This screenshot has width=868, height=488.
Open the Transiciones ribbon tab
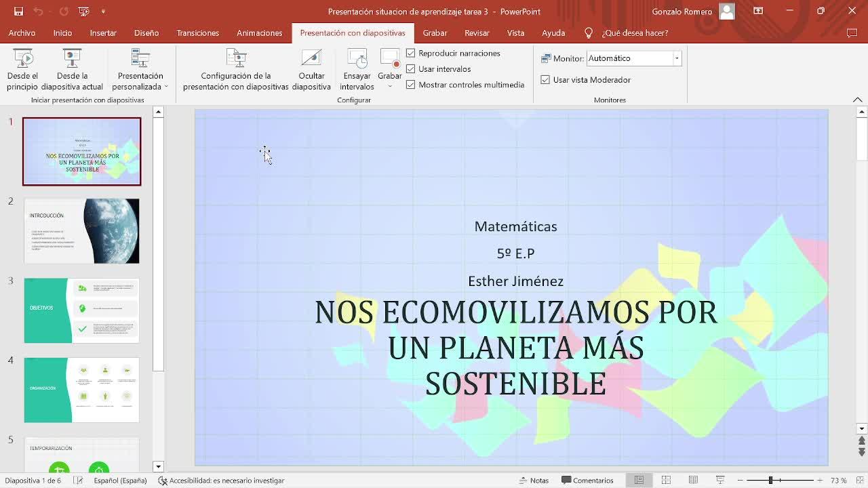click(x=197, y=33)
